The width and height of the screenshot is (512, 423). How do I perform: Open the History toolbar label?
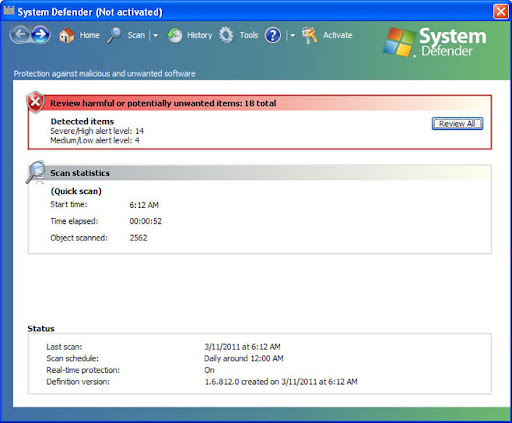pyautogui.click(x=199, y=35)
